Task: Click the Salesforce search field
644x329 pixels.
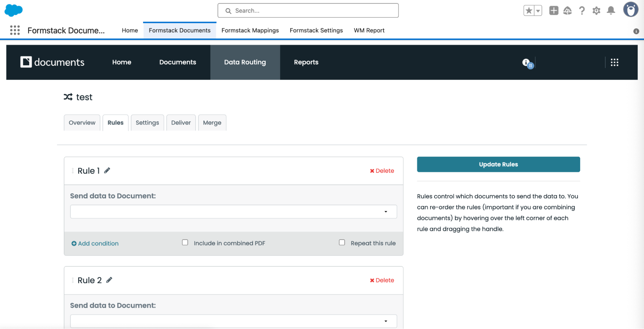Action: (308, 11)
